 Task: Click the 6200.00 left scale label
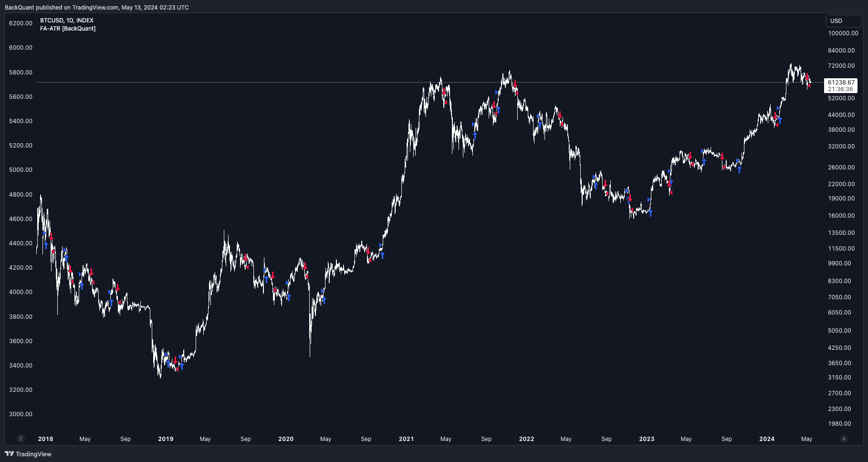coord(21,23)
